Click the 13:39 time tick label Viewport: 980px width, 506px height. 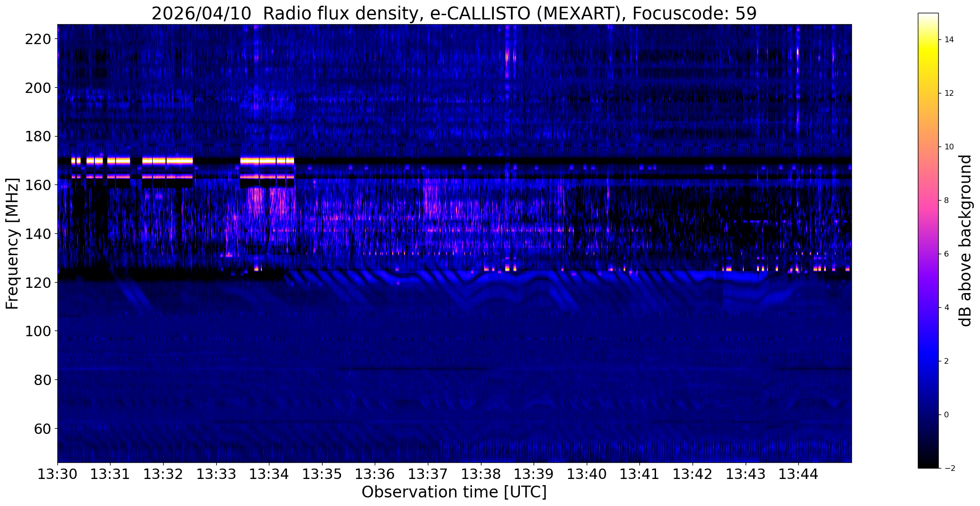point(534,474)
